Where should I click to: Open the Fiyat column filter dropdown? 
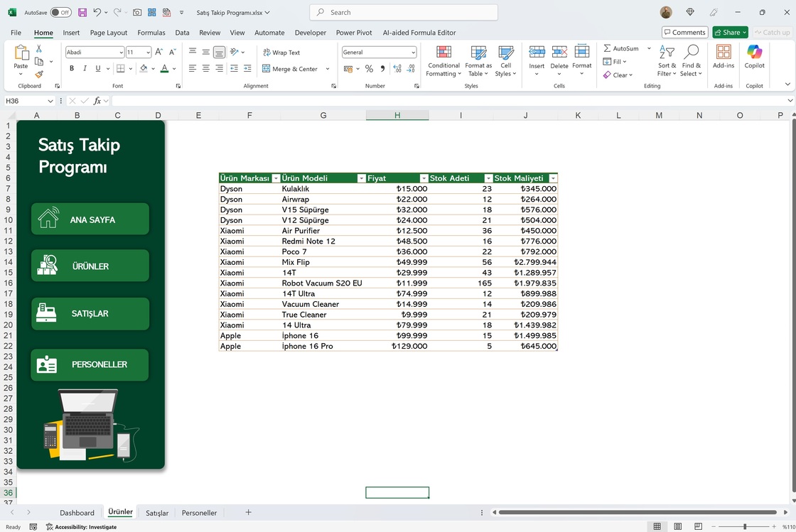click(x=424, y=178)
